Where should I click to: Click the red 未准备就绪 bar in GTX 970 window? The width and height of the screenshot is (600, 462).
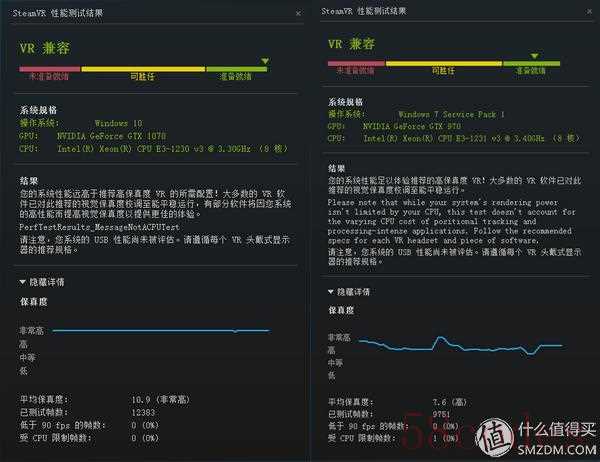(356, 64)
